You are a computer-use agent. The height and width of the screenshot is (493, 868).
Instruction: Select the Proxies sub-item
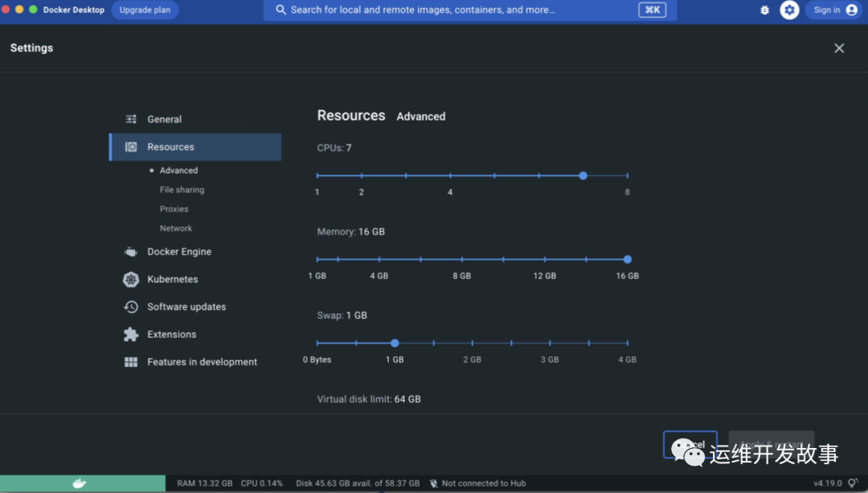(x=174, y=209)
